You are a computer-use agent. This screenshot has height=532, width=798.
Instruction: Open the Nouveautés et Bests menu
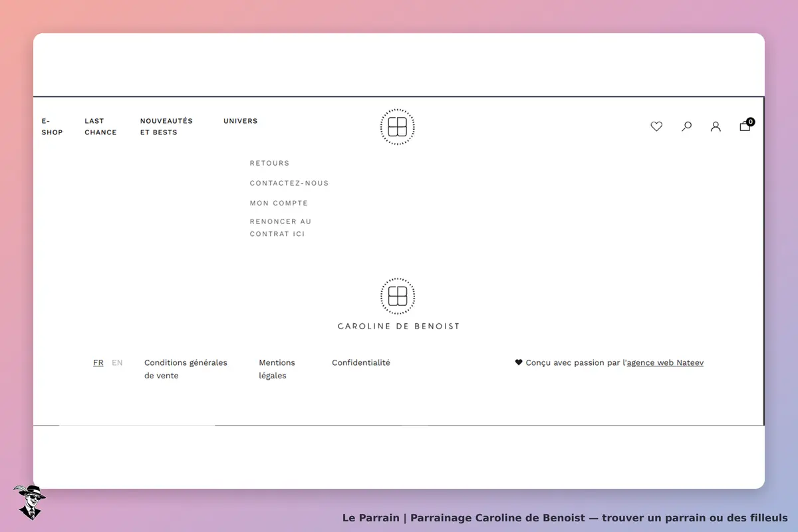166,126
